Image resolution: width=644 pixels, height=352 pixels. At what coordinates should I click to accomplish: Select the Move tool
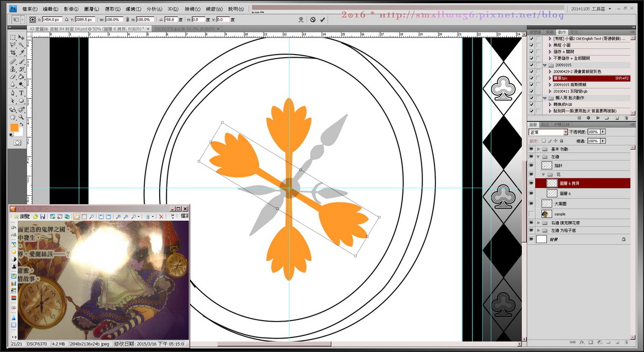coord(22,37)
